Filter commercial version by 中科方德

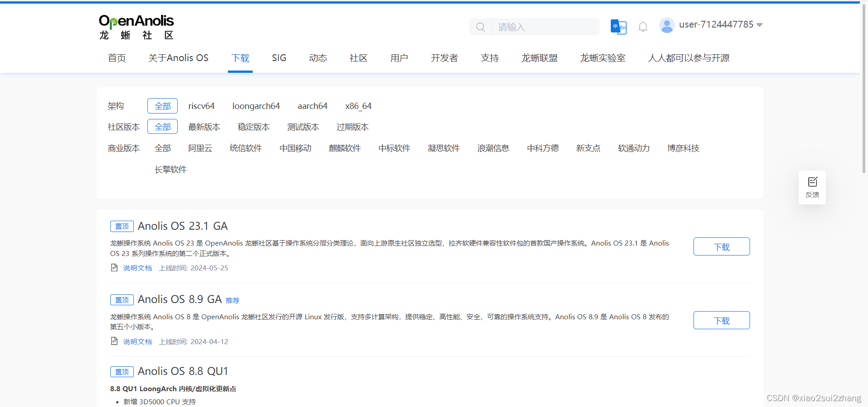(542, 148)
